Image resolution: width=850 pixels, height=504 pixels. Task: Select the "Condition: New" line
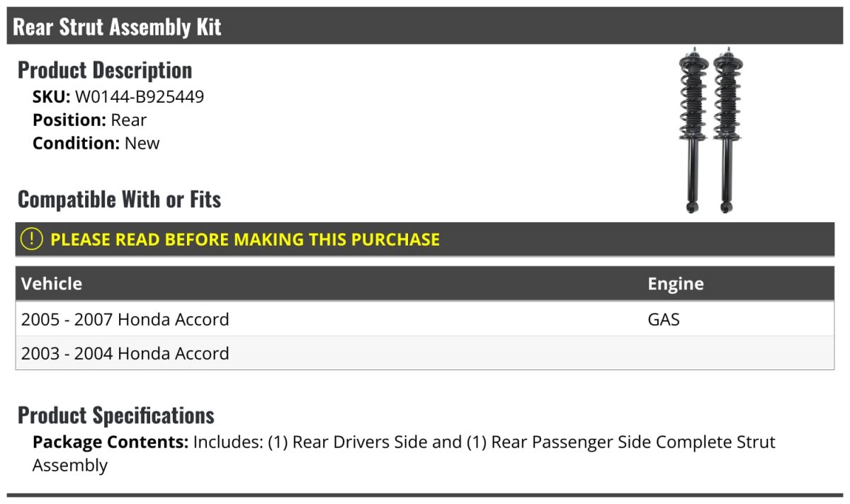tap(96, 143)
